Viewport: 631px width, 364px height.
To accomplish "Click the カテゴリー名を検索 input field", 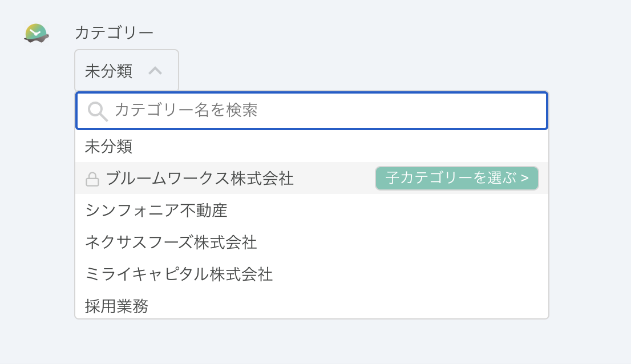I will [x=285, y=110].
